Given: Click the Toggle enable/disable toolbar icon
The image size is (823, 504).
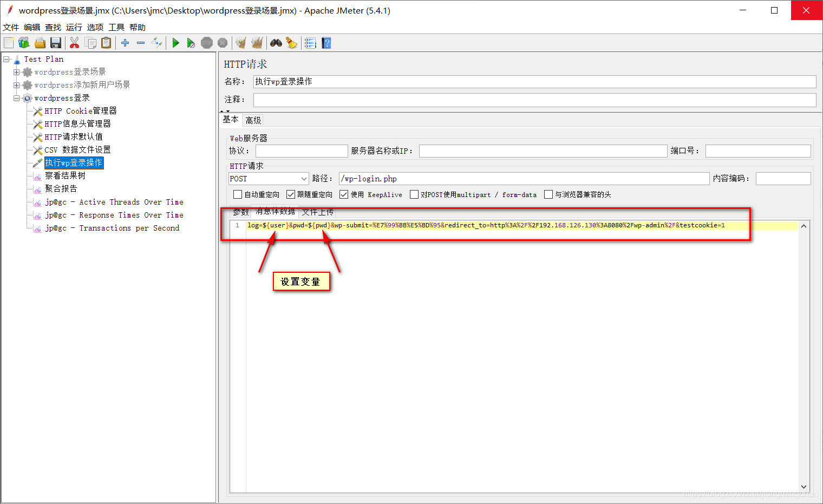Looking at the screenshot, I should [x=156, y=43].
